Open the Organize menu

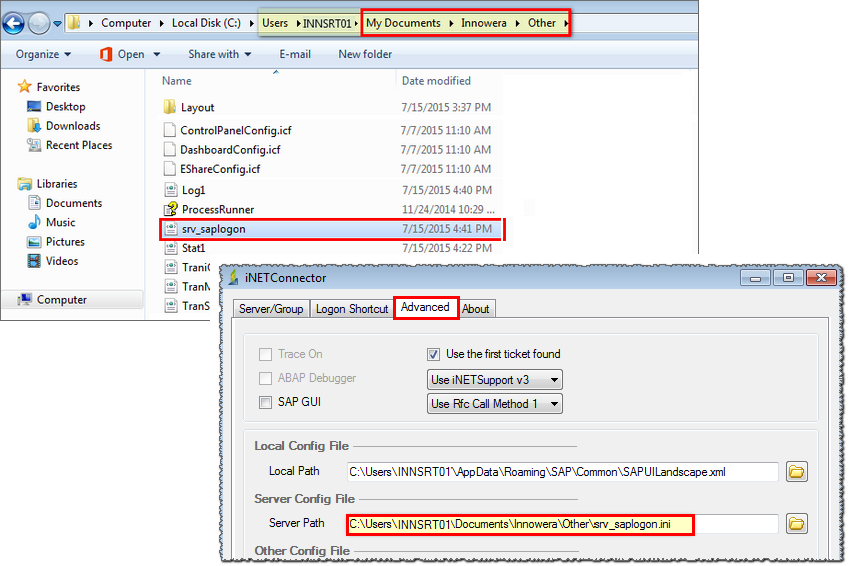[43, 54]
